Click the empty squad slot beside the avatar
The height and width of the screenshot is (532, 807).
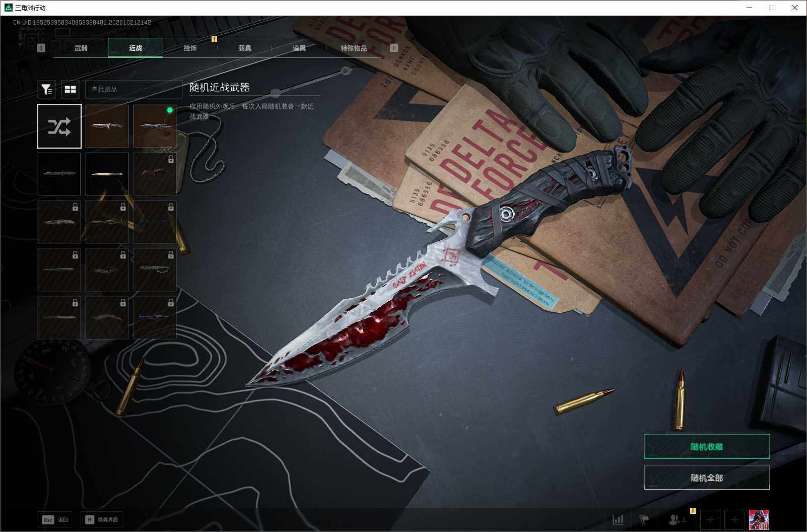click(734, 519)
